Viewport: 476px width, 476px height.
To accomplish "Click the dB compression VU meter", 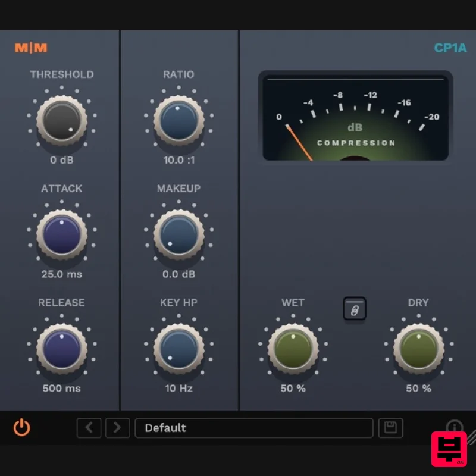I will click(355, 116).
